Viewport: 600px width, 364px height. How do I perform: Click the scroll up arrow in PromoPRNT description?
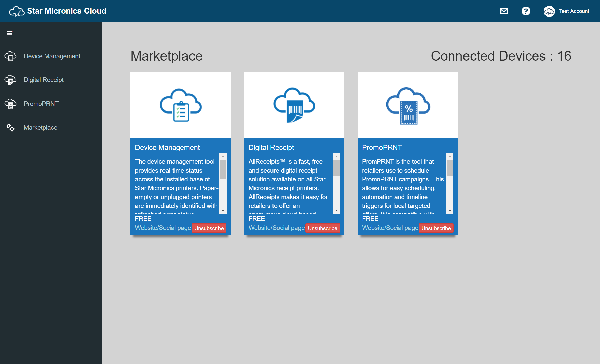click(x=450, y=157)
